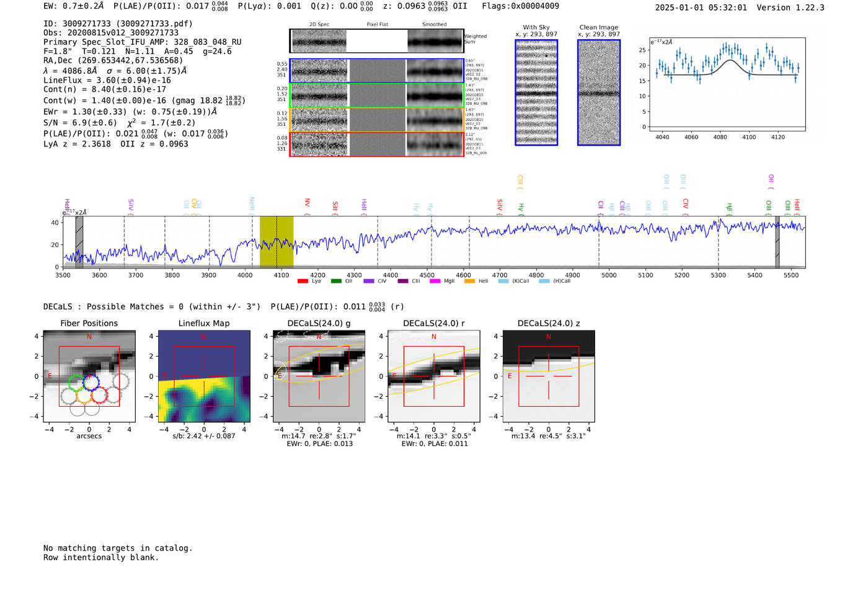The height and width of the screenshot is (591, 868).
Task: Click the LineFlux = 3.60 value line
Action: pyautogui.click(x=107, y=80)
